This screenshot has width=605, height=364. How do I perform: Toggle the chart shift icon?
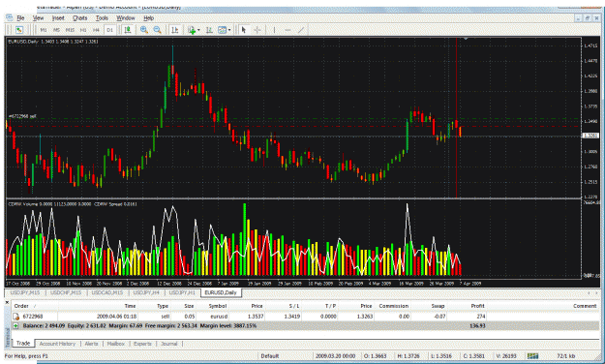[175, 30]
